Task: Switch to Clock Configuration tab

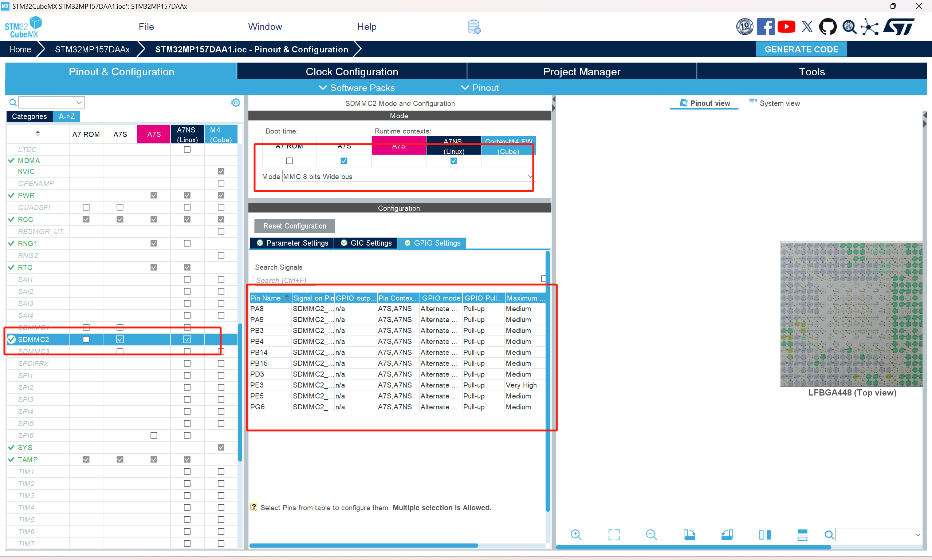Action: (351, 72)
